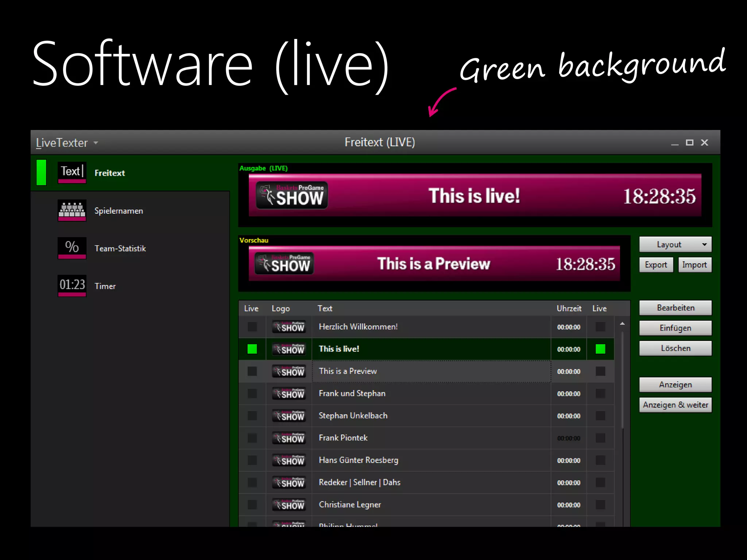Click the Vorschau preview banner
The image size is (747, 560).
(x=434, y=264)
